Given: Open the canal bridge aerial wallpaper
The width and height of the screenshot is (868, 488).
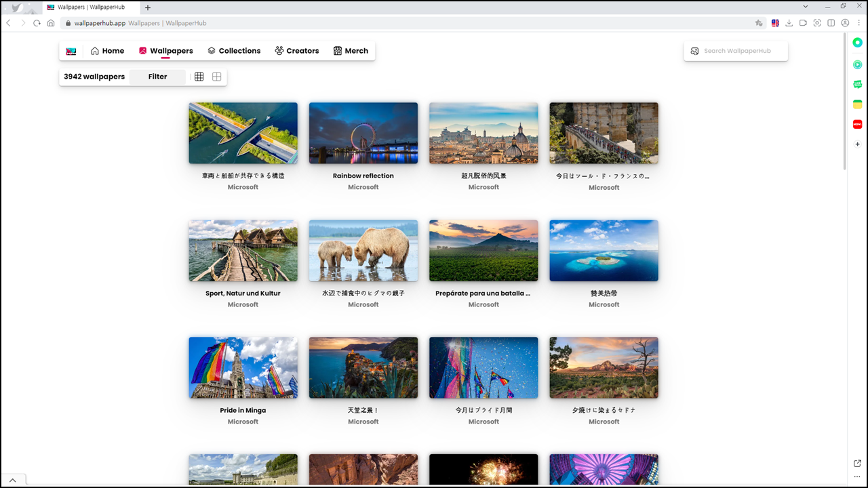Looking at the screenshot, I should point(243,133).
